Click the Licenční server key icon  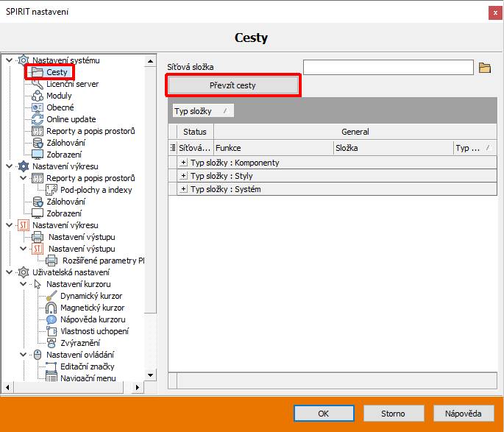coord(38,84)
